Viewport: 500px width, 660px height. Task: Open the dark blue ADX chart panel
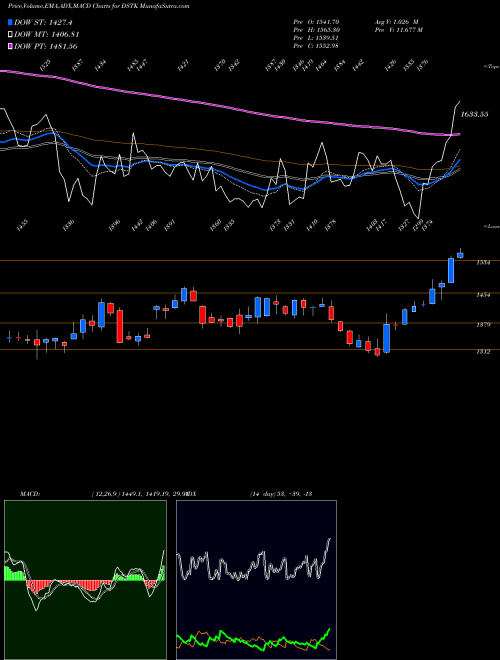tap(256, 580)
